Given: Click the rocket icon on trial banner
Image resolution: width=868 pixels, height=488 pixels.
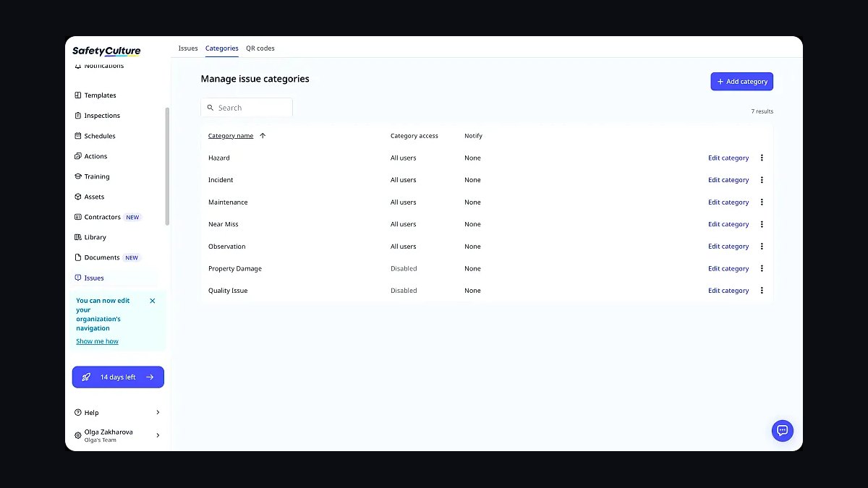Looking at the screenshot, I should click(86, 377).
